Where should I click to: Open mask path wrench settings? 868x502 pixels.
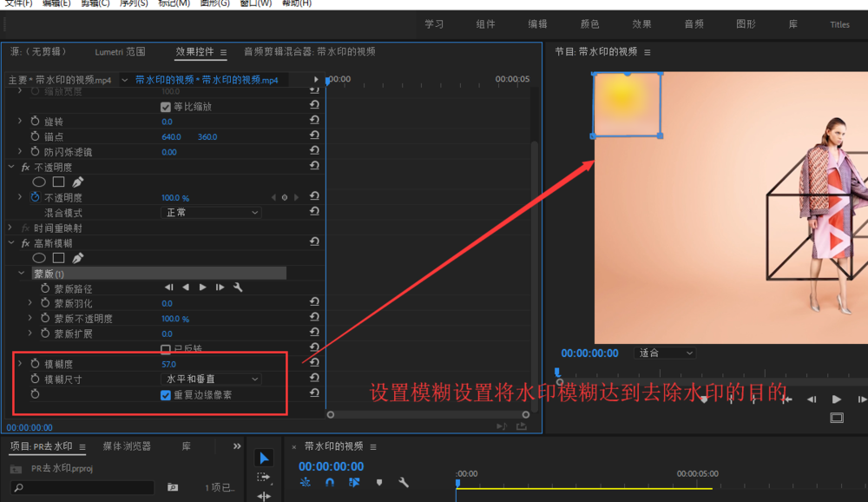pyautogui.click(x=237, y=287)
